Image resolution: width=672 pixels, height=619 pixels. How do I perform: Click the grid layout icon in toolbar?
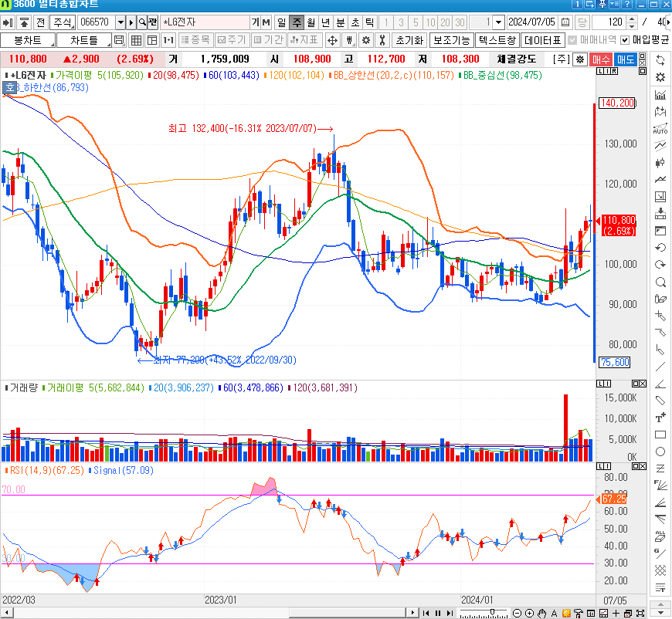(136, 40)
